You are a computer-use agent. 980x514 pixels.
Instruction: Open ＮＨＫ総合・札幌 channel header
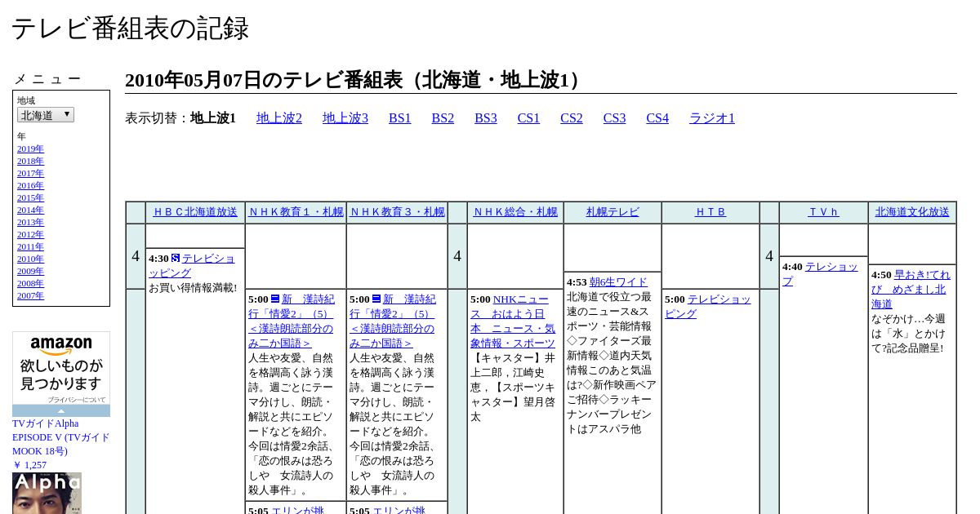[x=515, y=212]
